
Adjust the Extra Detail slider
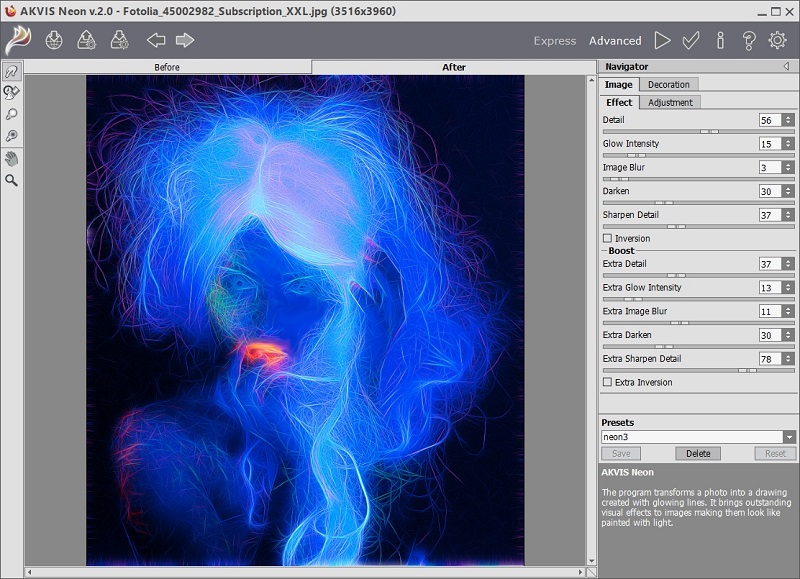click(698, 275)
